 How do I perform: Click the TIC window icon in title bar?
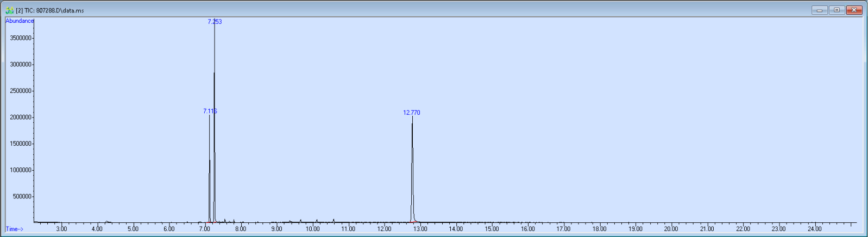click(x=9, y=10)
